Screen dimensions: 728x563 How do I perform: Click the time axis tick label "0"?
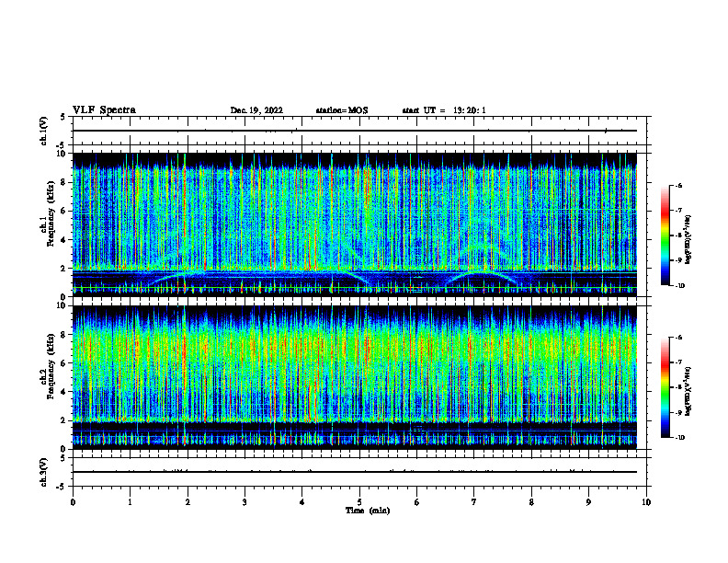pyautogui.click(x=73, y=502)
